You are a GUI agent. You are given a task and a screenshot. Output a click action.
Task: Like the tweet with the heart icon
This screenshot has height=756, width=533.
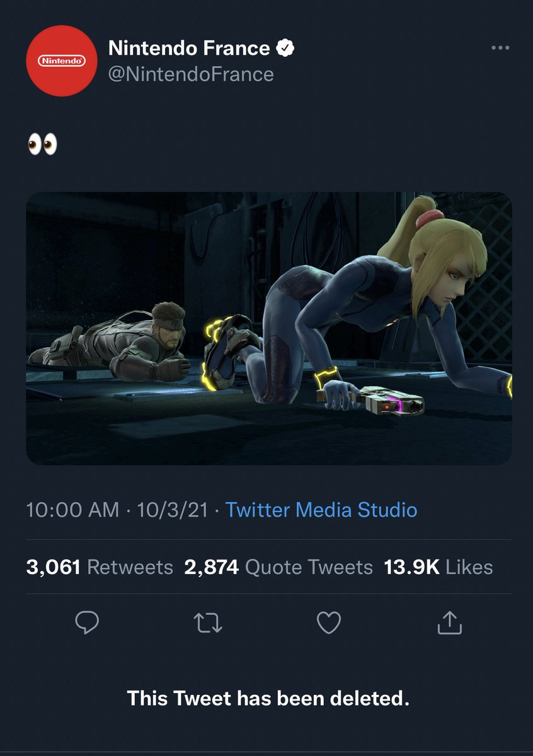click(x=328, y=623)
